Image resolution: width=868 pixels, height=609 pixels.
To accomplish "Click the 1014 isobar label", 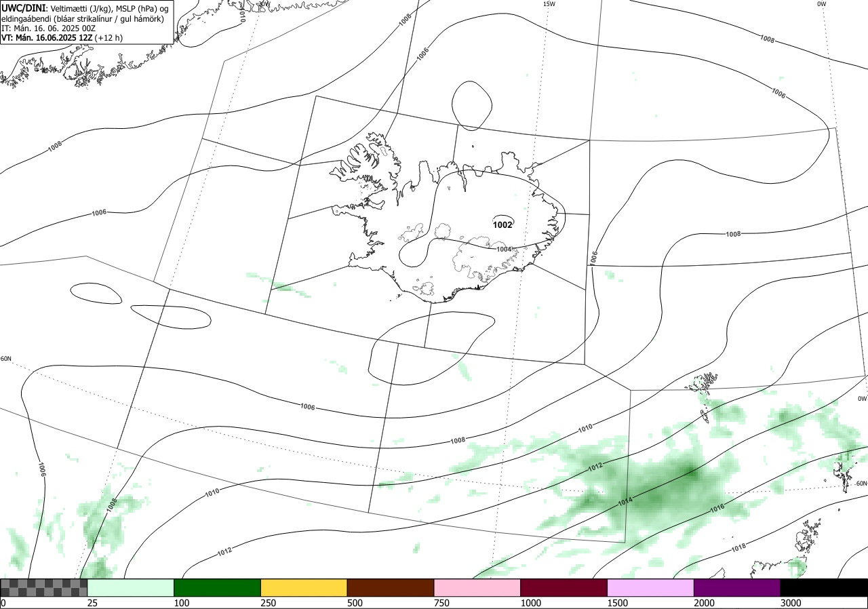I will click(625, 502).
